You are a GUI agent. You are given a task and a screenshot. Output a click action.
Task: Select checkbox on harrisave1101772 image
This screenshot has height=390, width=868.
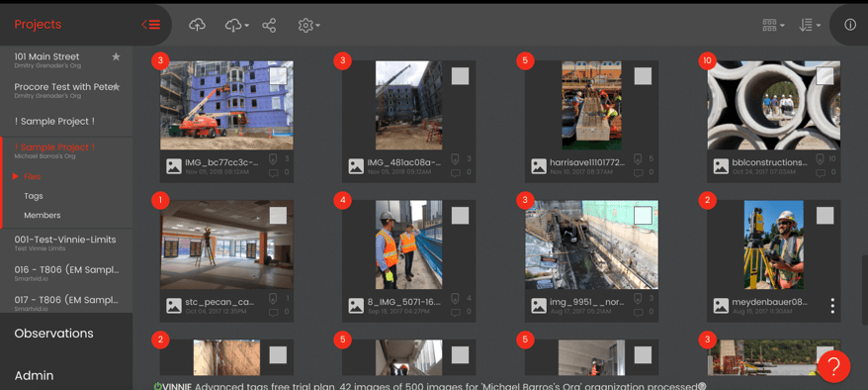pos(643,76)
